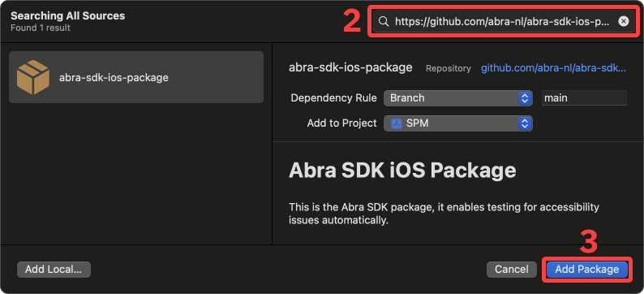Click the Add to Project label
Image resolution: width=644 pixels, height=294 pixels.
[x=341, y=123]
